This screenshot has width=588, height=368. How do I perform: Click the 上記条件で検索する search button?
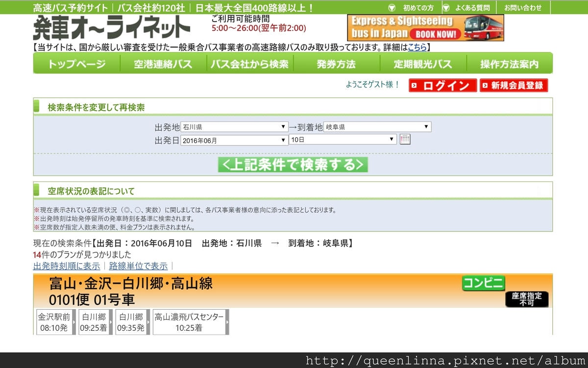pyautogui.click(x=292, y=166)
